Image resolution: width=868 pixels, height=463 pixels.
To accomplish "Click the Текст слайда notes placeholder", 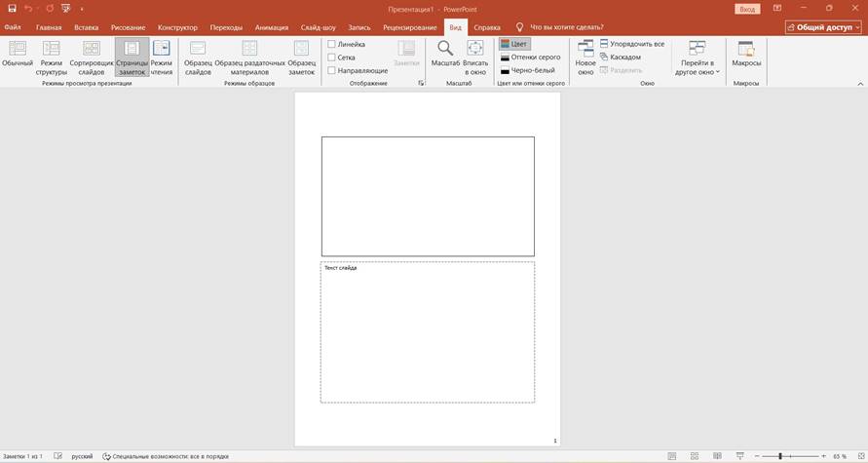I will coord(428,331).
